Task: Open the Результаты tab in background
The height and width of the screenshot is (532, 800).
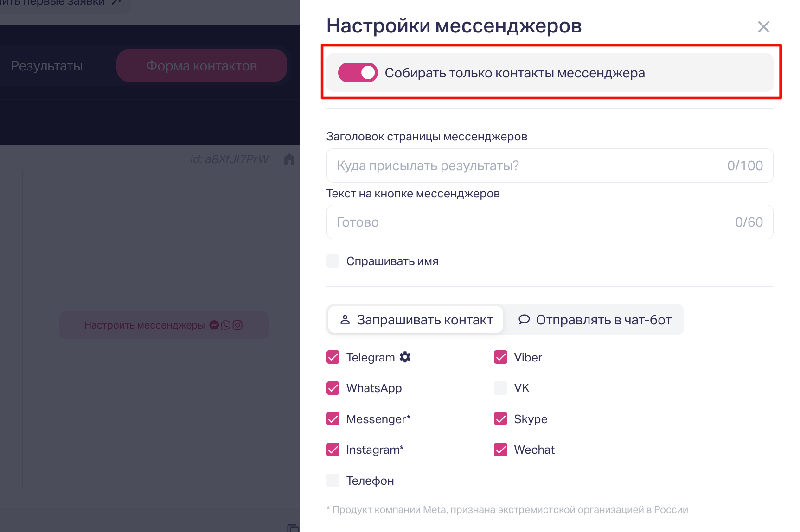Action: (47, 66)
